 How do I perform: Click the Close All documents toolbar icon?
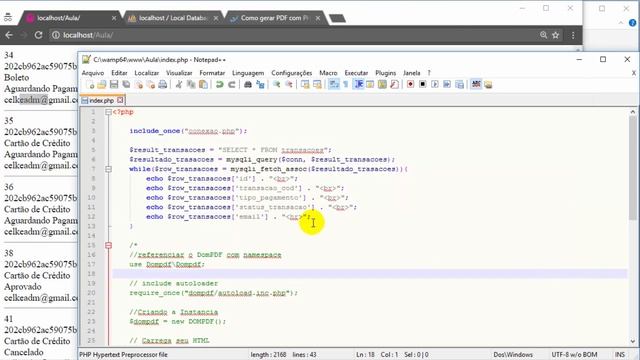(151, 84)
